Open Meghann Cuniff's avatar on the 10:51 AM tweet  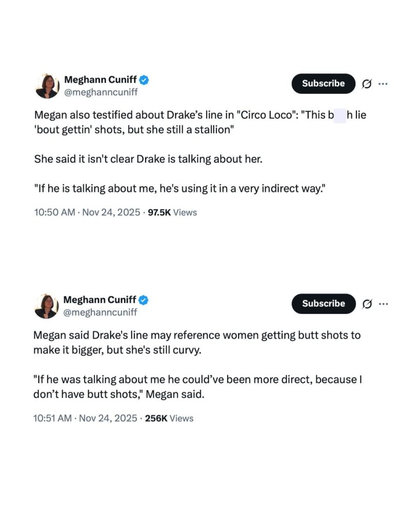[47, 306]
